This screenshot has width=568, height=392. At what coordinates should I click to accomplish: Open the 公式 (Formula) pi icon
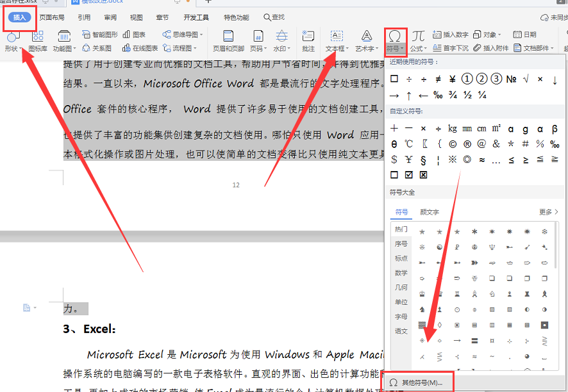coord(418,36)
